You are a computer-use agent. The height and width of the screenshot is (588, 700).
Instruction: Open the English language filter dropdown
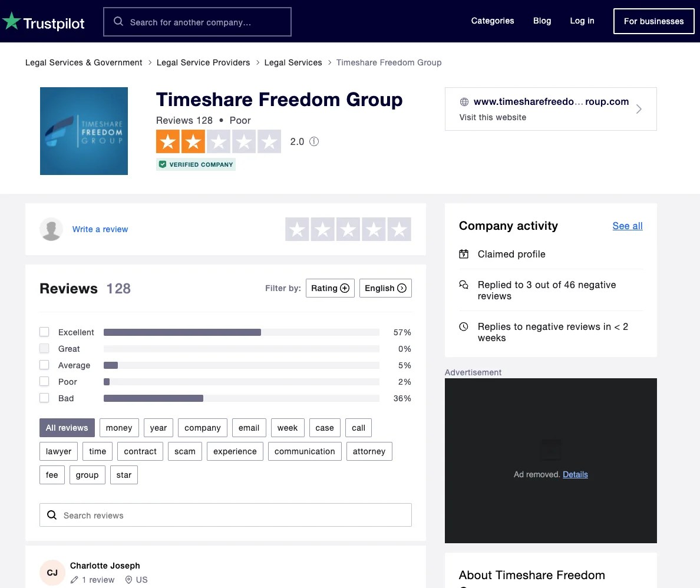pos(385,288)
